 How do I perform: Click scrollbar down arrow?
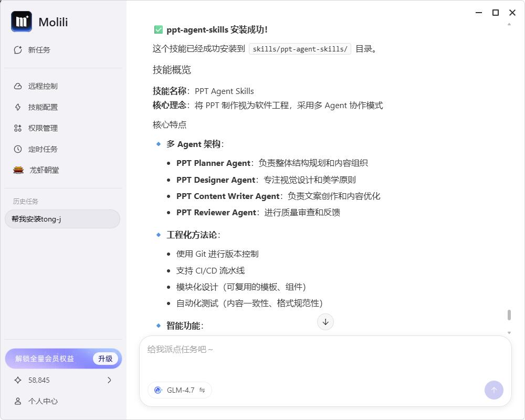click(x=509, y=333)
